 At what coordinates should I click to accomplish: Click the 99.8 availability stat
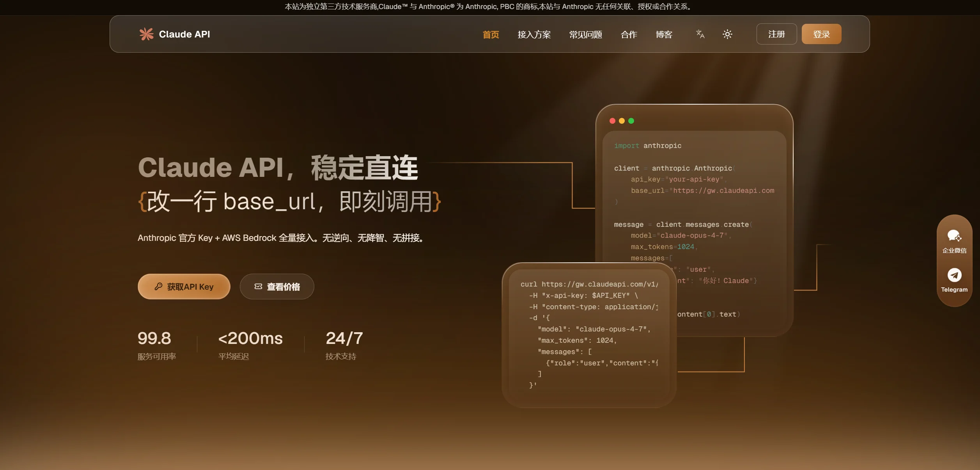click(x=154, y=338)
